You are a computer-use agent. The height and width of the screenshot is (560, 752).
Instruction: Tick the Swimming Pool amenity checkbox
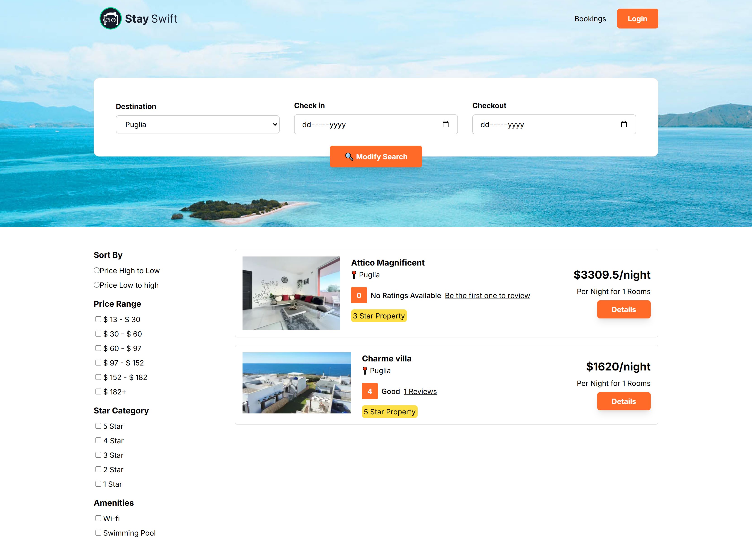point(98,533)
